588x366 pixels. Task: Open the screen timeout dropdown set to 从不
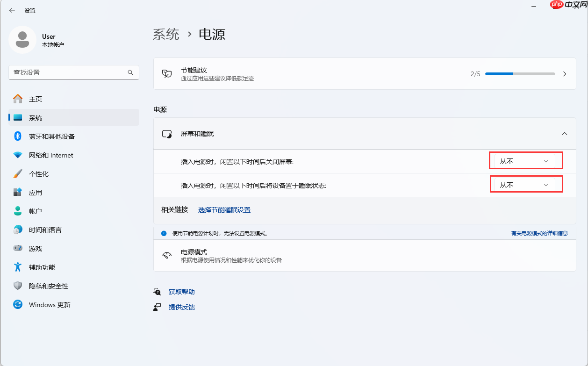coord(526,160)
